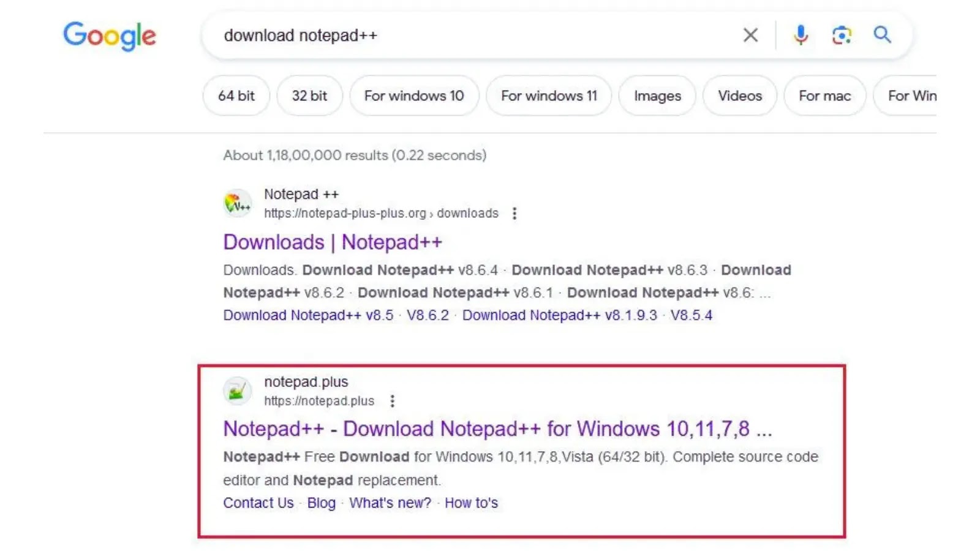Submit search with the magnifying glass icon

point(882,35)
